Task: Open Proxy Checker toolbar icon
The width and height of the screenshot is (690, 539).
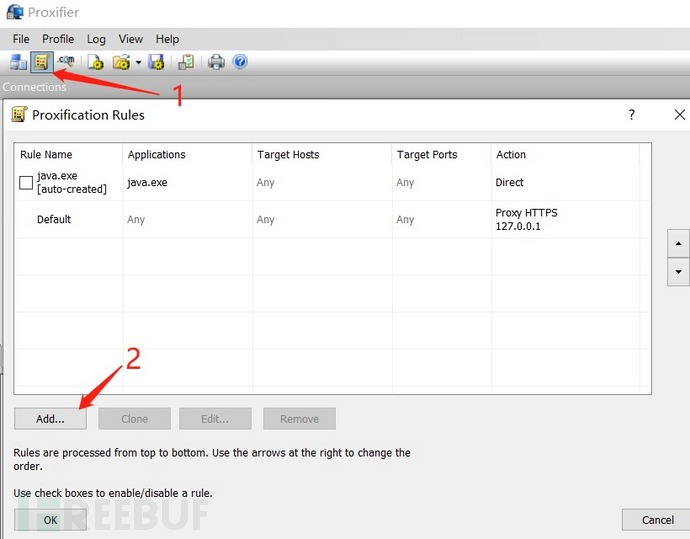Action: (x=186, y=62)
